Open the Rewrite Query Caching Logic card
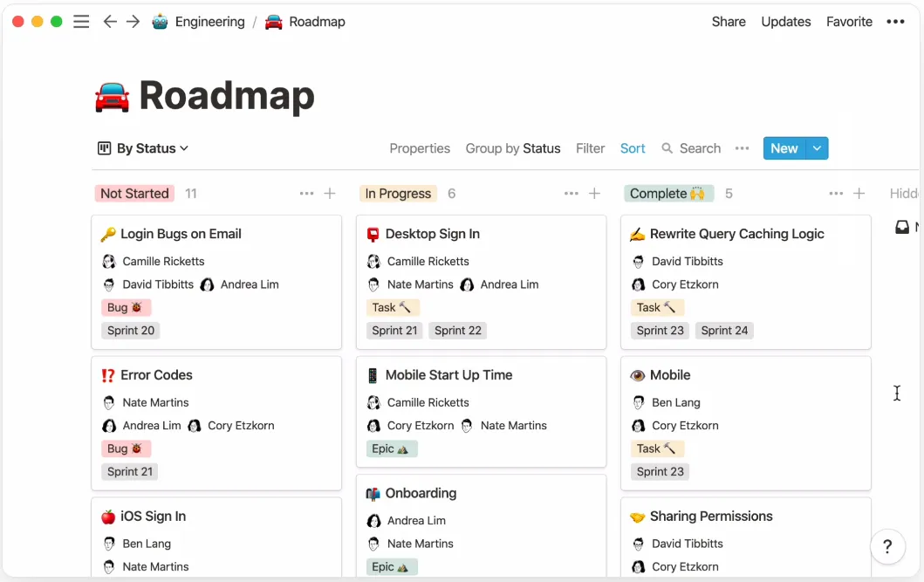 pyautogui.click(x=745, y=282)
